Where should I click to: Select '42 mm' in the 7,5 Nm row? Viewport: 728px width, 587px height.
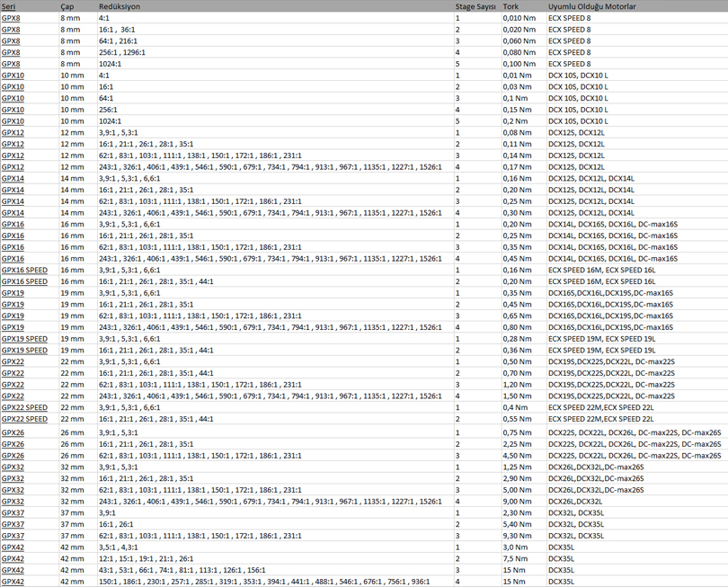click(x=72, y=558)
